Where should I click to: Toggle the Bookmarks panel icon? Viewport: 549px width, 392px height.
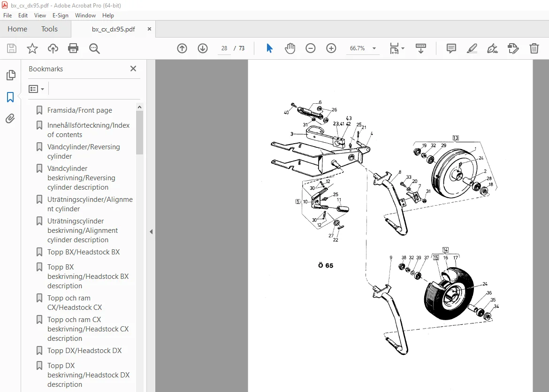click(x=10, y=97)
